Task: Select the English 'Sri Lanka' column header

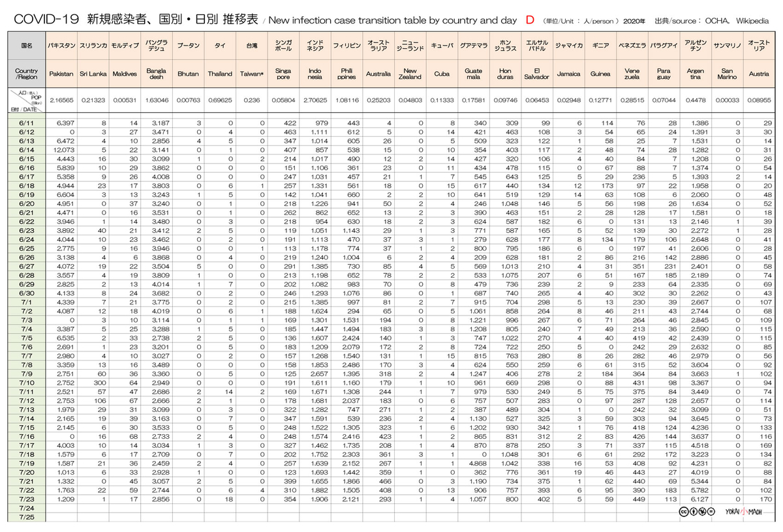Action: [93, 74]
